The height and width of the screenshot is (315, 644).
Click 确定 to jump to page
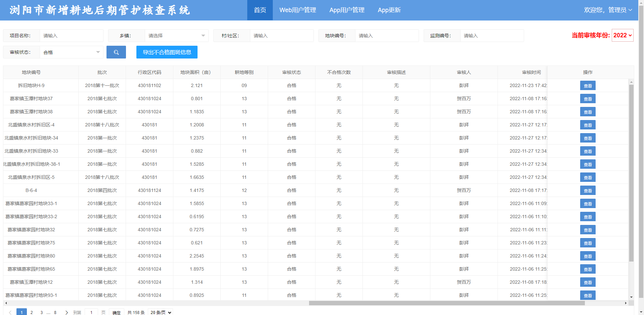click(x=117, y=312)
